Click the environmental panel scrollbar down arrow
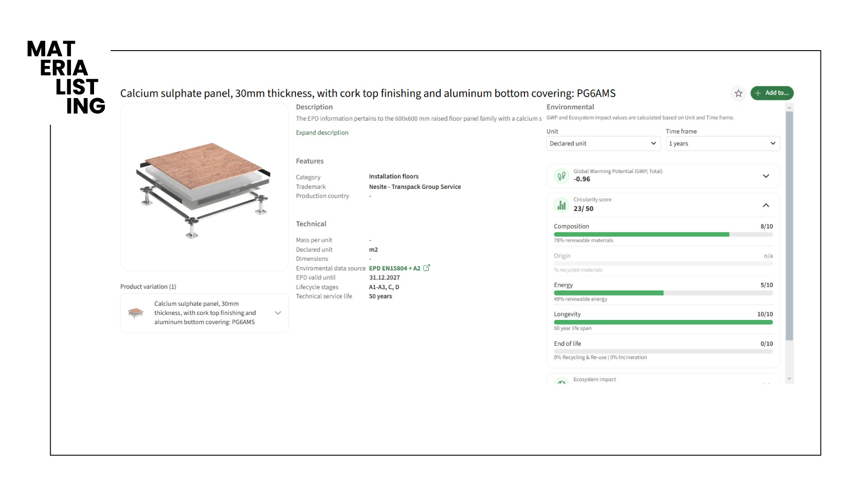The width and height of the screenshot is (868, 488). (x=789, y=379)
